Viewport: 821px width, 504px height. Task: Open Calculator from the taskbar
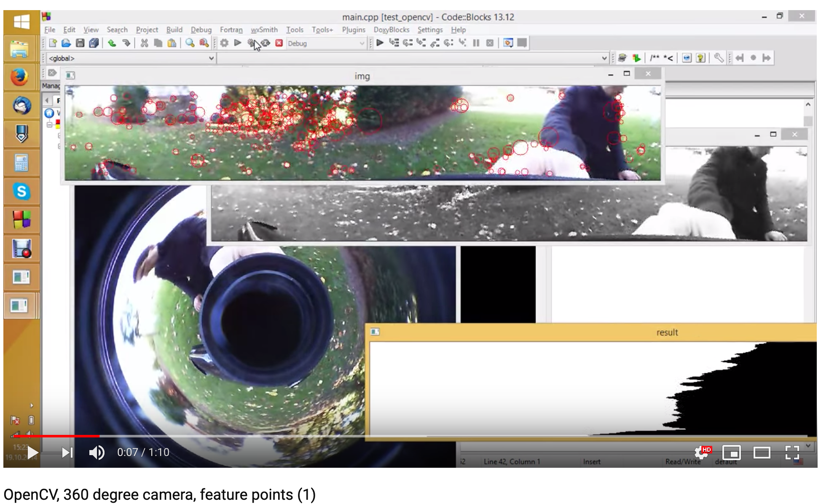point(21,163)
